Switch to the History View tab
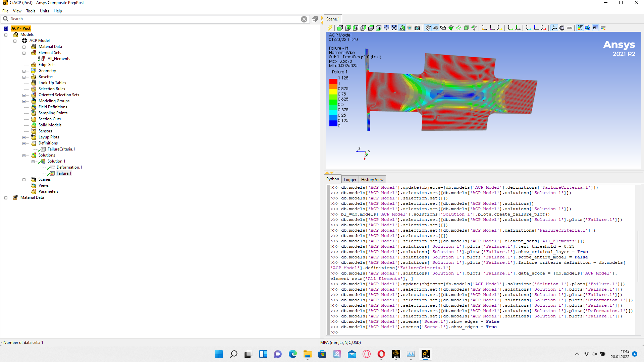Screen dimensions: 644x362 click(372, 180)
